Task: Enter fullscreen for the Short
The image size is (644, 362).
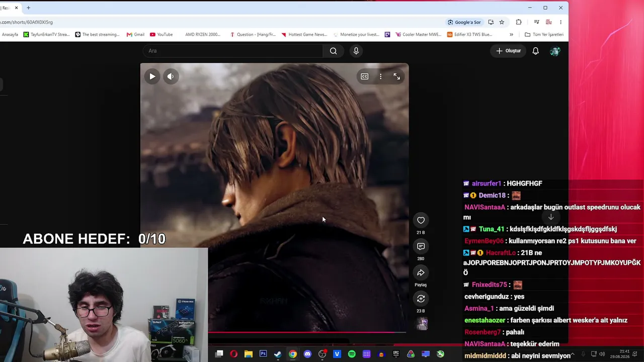Action: coord(397,76)
